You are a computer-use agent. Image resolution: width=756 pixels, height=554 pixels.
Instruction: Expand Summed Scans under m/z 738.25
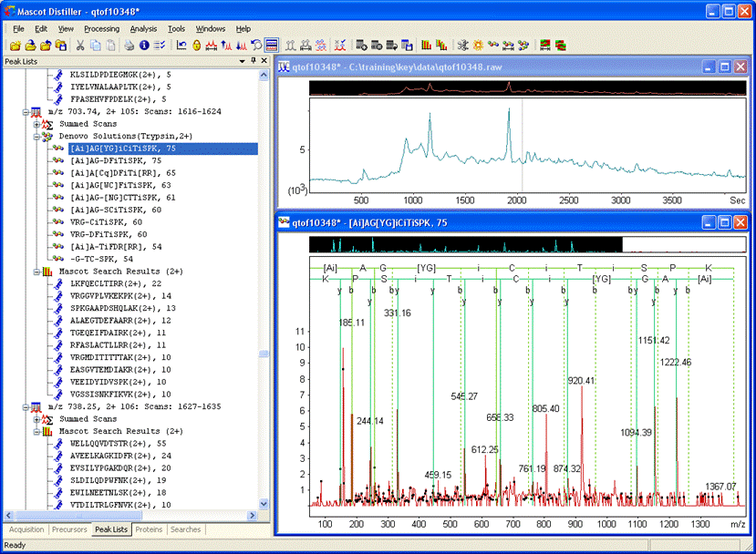point(36,419)
